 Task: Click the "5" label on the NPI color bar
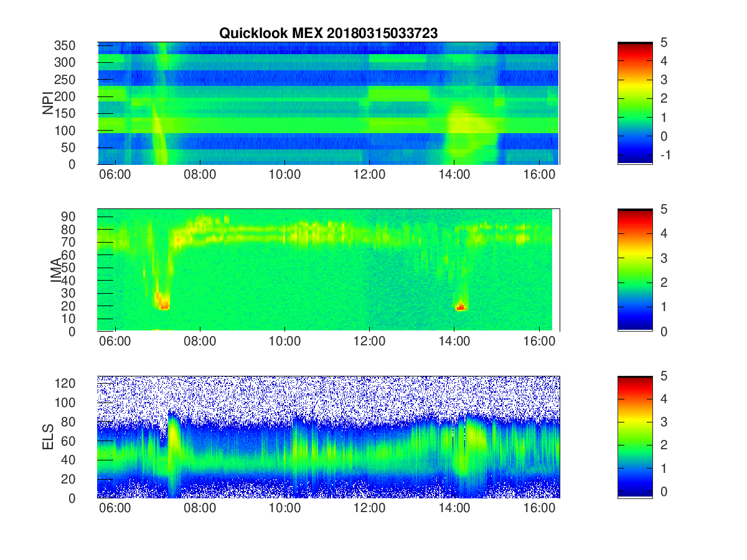(x=664, y=42)
